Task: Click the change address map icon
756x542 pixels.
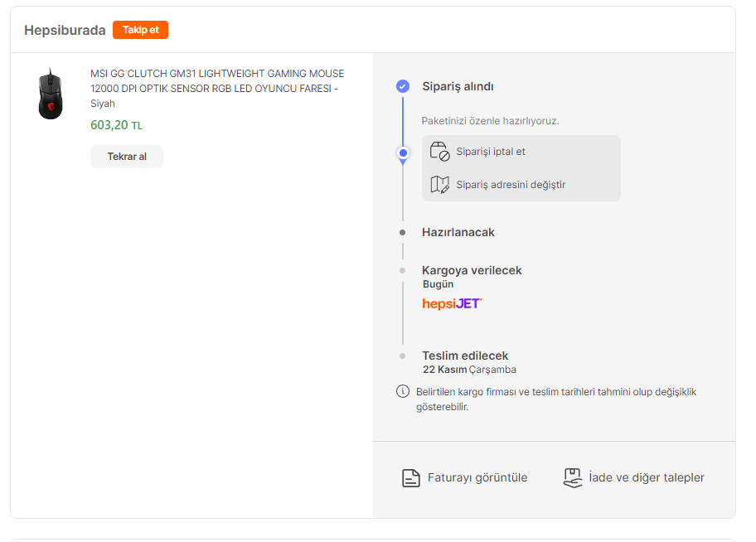Action: pyautogui.click(x=439, y=185)
